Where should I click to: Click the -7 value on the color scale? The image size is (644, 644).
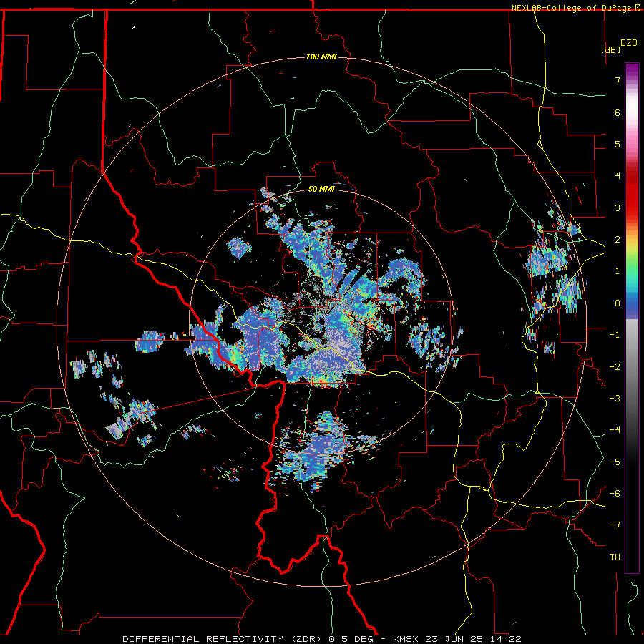coord(615,525)
